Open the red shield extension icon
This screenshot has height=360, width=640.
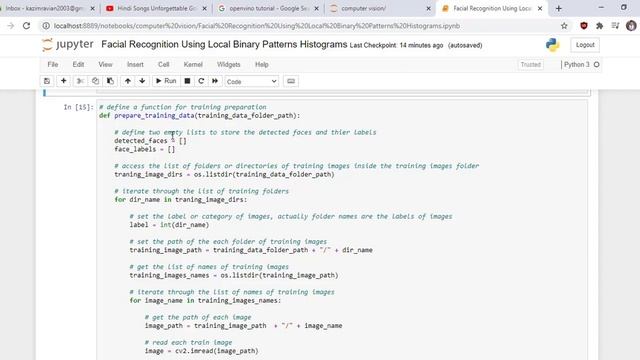coord(584,26)
